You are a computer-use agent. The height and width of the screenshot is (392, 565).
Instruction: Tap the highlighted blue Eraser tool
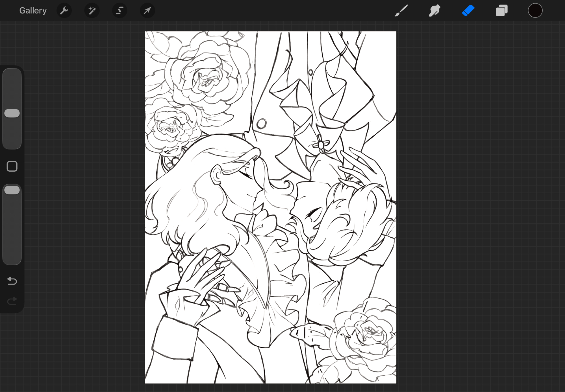point(468,11)
